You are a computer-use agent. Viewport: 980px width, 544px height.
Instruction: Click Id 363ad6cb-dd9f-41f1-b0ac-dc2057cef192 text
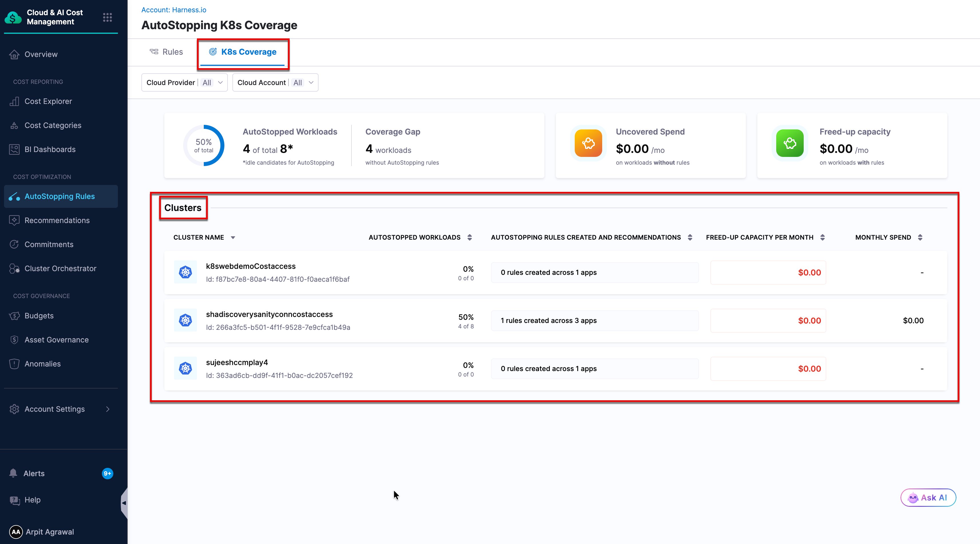(x=279, y=375)
